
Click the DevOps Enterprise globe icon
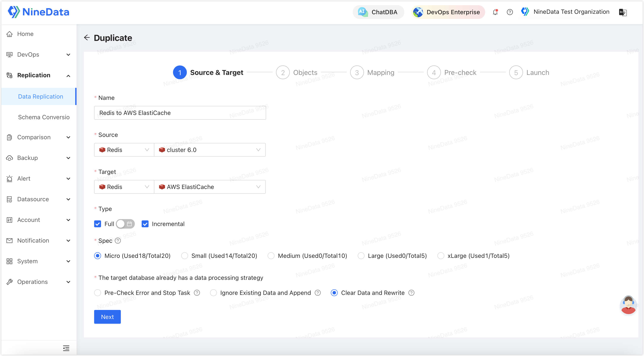pos(418,12)
